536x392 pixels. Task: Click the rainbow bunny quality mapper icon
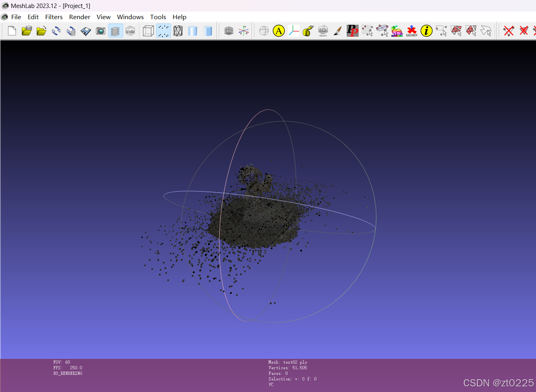(x=397, y=31)
